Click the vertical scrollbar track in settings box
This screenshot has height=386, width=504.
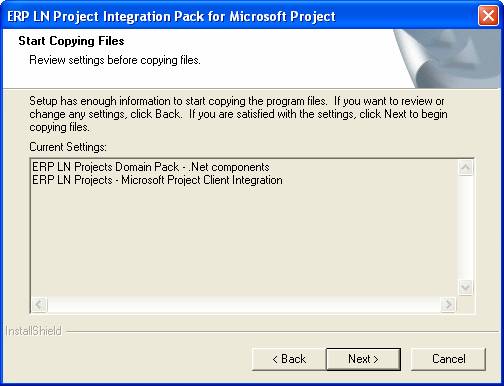pyautogui.click(x=465, y=227)
